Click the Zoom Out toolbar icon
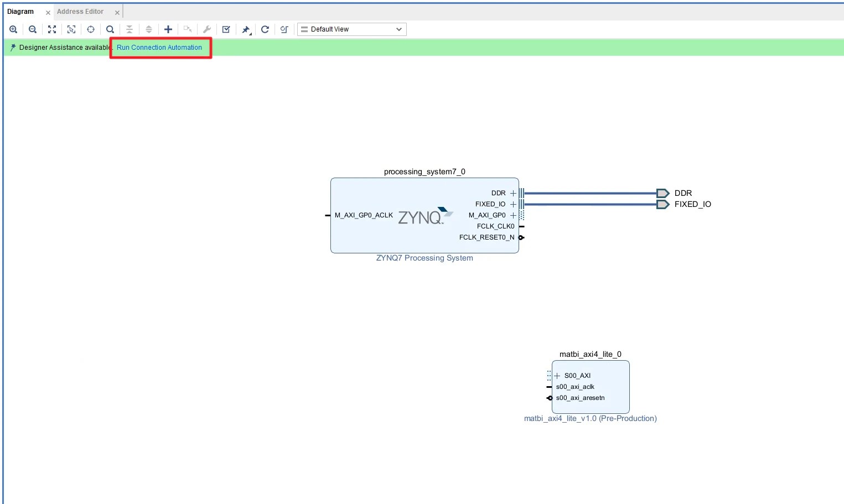Viewport: 844px width, 504px height. tap(33, 29)
